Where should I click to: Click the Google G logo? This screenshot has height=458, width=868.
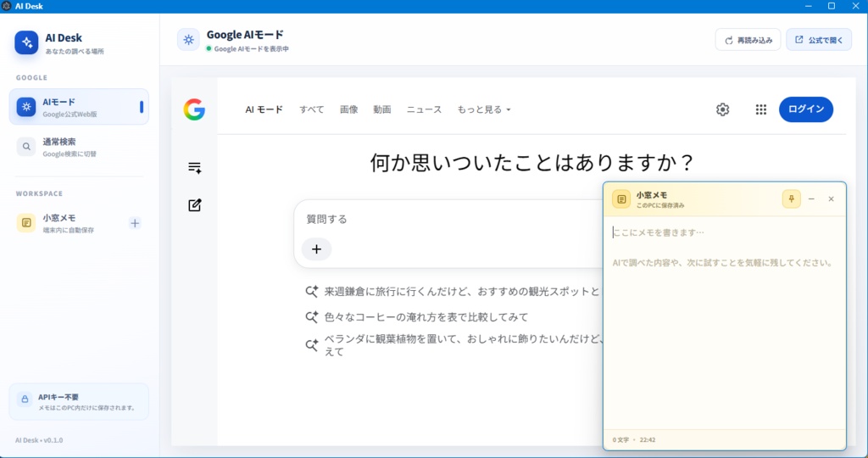point(194,109)
